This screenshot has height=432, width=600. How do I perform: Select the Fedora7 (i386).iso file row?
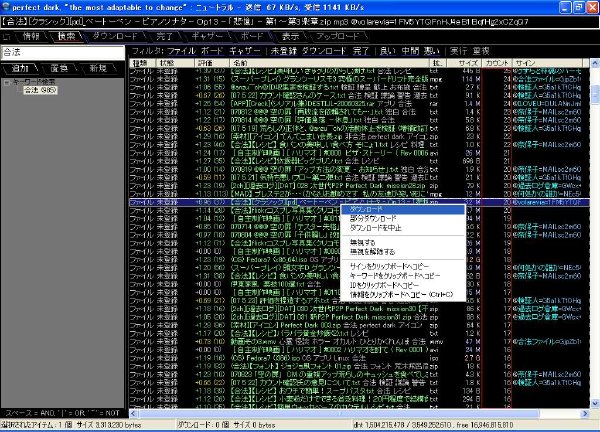click(359, 358)
